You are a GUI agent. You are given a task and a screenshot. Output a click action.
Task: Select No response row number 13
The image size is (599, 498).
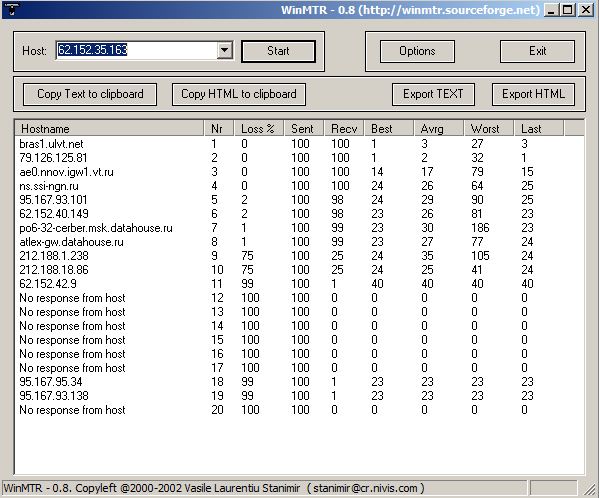click(300, 312)
